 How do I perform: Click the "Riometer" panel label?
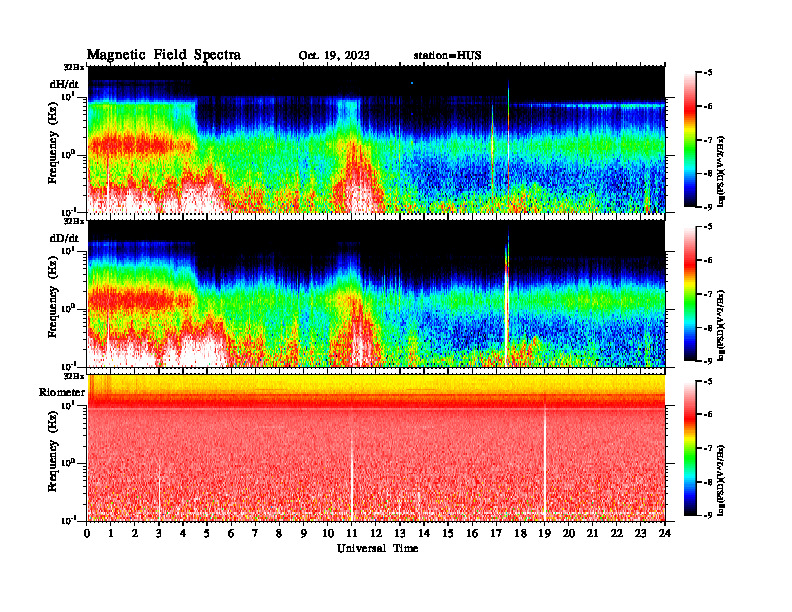(62, 392)
